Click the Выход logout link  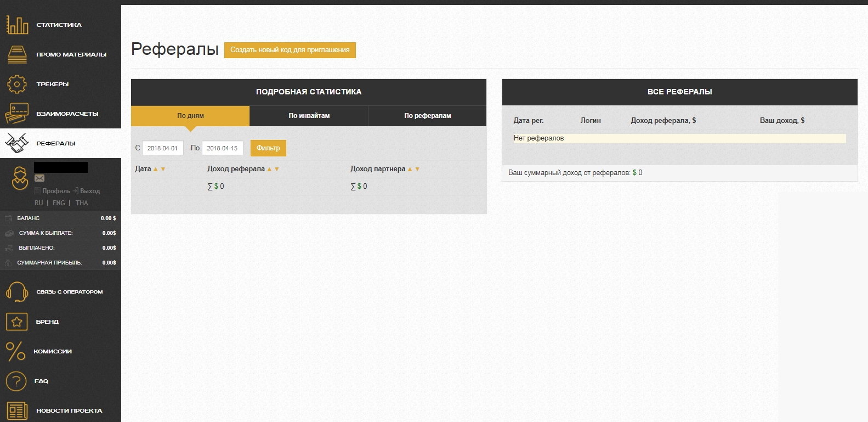[89, 191]
